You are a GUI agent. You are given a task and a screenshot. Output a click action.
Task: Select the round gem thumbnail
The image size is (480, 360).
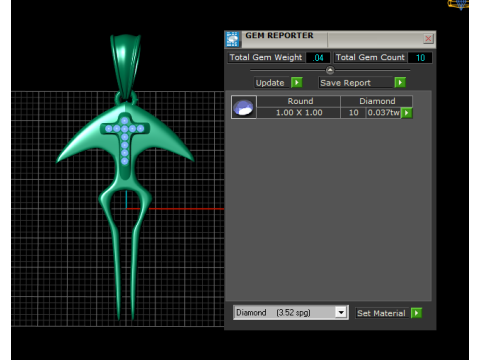click(244, 107)
